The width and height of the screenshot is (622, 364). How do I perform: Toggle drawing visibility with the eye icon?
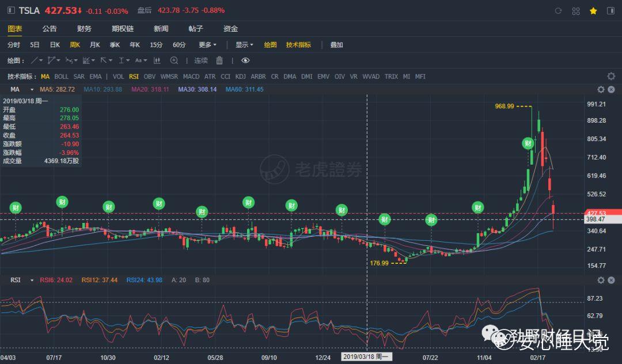point(245,60)
